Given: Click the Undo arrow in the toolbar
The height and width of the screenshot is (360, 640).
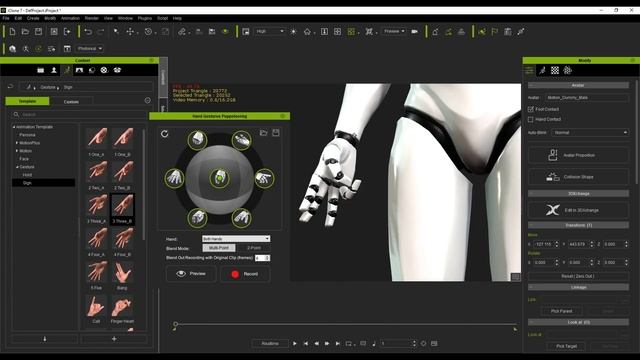Looking at the screenshot, I should (88, 32).
